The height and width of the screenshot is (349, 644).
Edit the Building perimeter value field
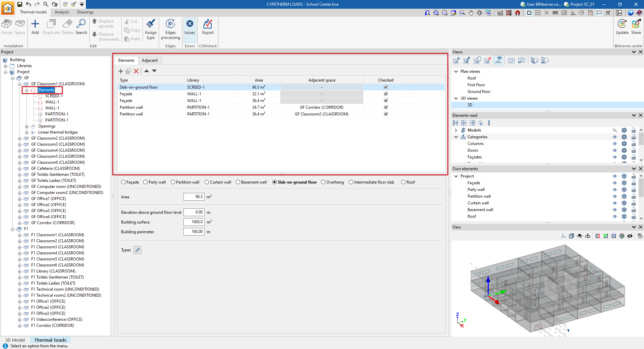point(194,232)
